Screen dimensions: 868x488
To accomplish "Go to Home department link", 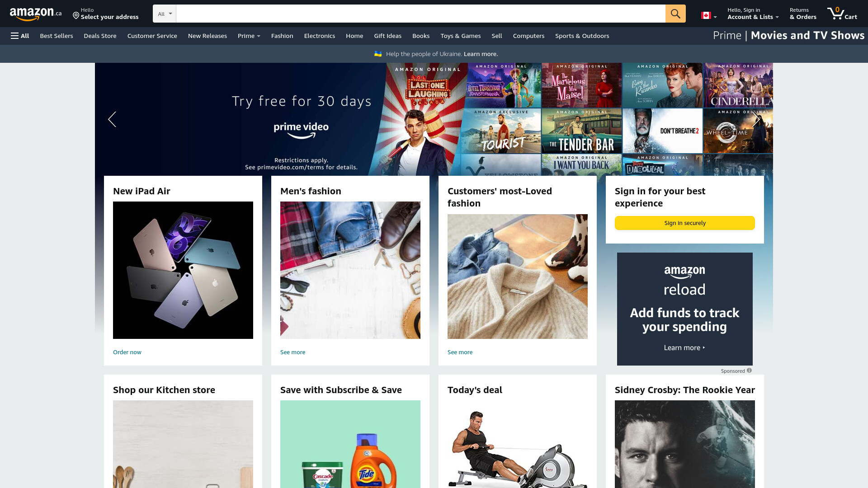I will coord(354,36).
